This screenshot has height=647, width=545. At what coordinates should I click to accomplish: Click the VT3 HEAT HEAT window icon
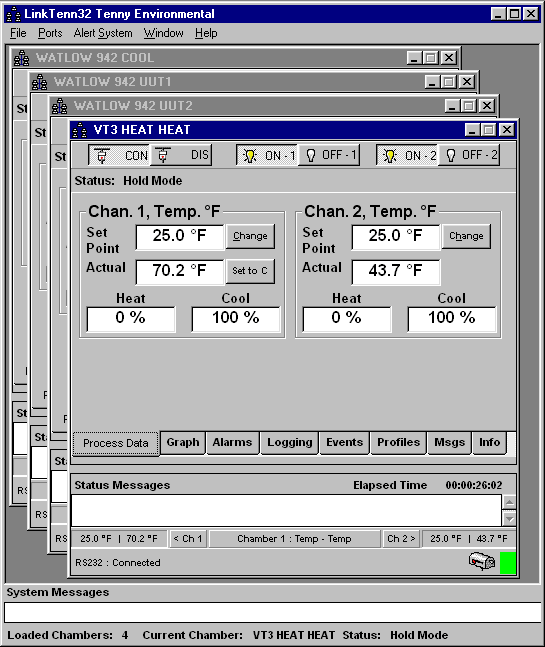[80, 130]
